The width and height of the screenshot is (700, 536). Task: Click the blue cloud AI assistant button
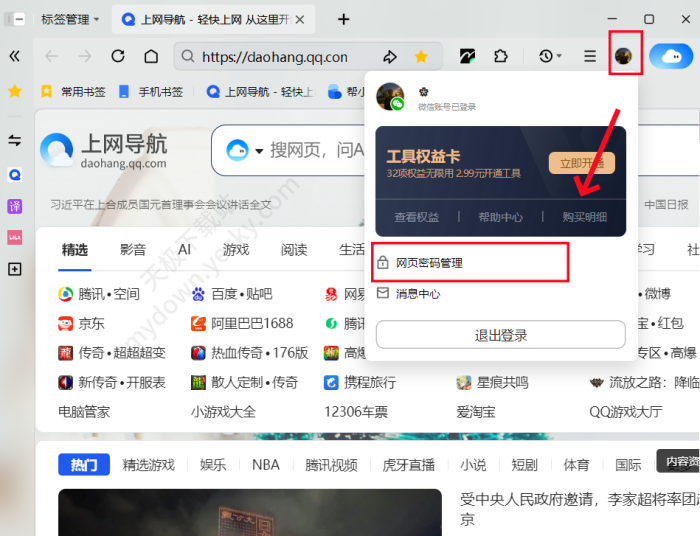671,57
